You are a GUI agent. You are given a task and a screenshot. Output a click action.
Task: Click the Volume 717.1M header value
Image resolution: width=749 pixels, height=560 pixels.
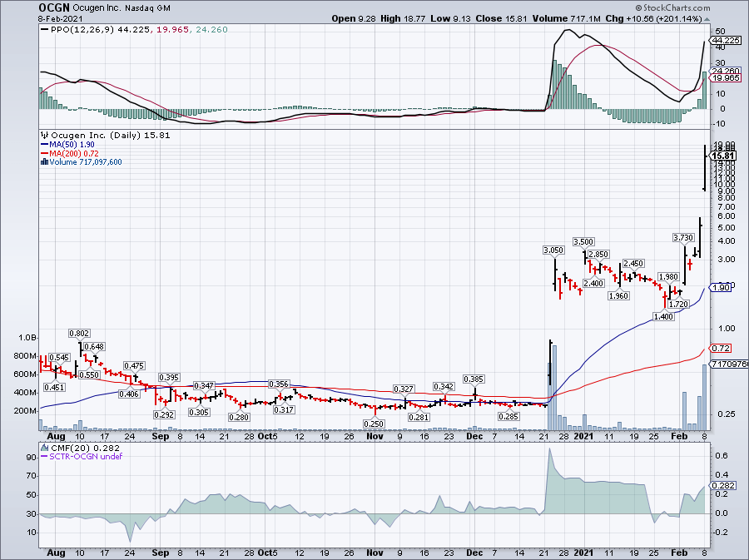(x=566, y=18)
